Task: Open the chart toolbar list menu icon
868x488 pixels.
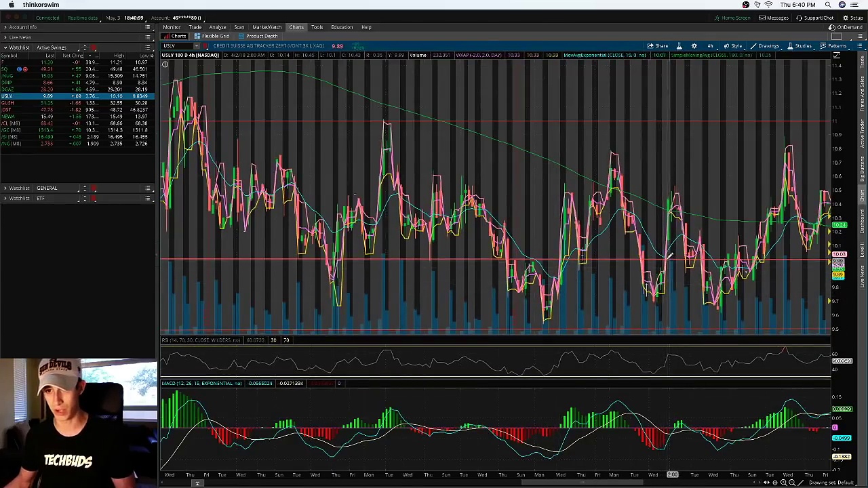Action: [x=859, y=45]
